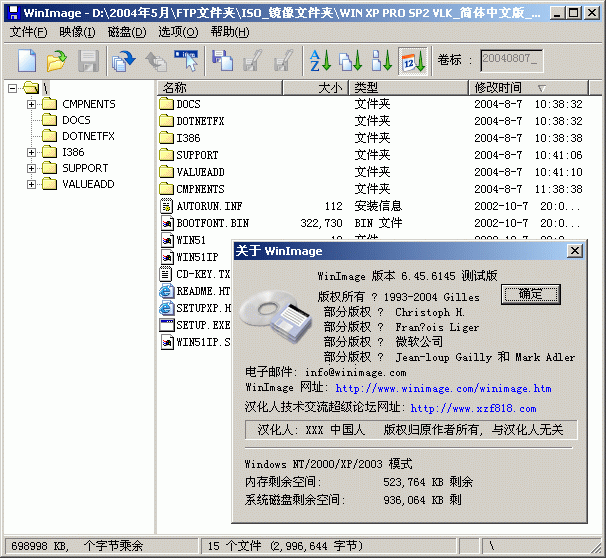Expand the I386 tree node

(32, 152)
